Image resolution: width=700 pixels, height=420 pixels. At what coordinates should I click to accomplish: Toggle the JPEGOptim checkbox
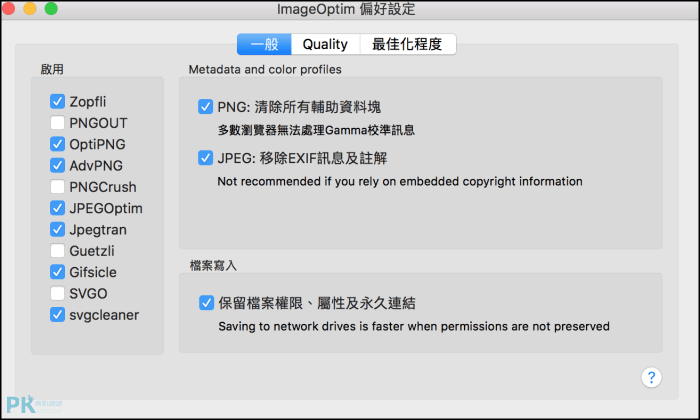(57, 208)
